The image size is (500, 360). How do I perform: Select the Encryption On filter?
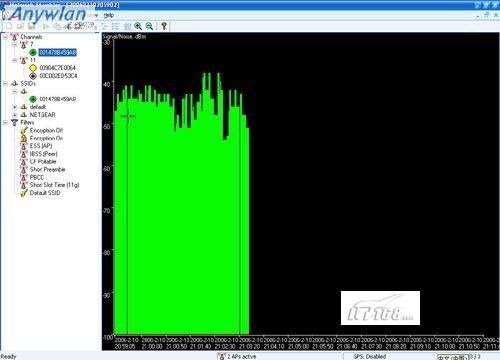(x=46, y=138)
